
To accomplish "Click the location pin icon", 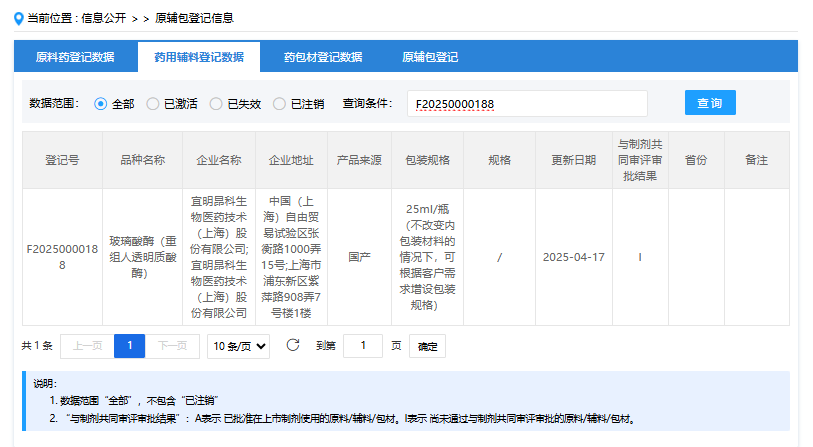I will [x=19, y=18].
